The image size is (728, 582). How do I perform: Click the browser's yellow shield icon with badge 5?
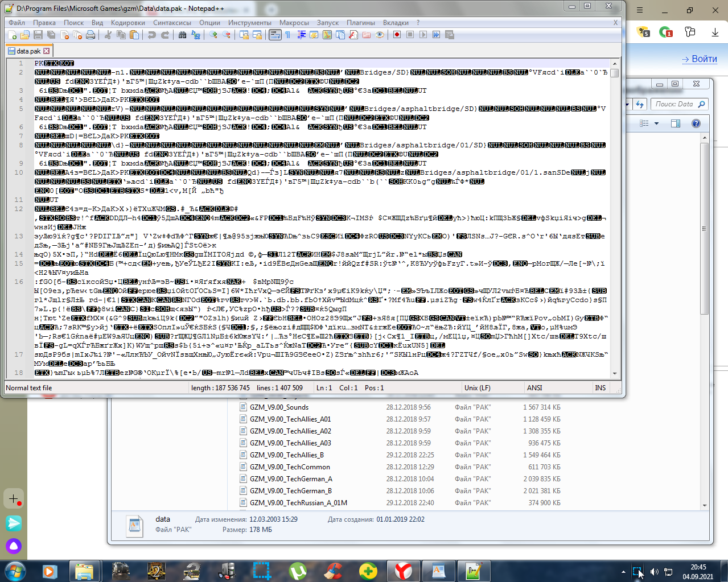coord(643,32)
